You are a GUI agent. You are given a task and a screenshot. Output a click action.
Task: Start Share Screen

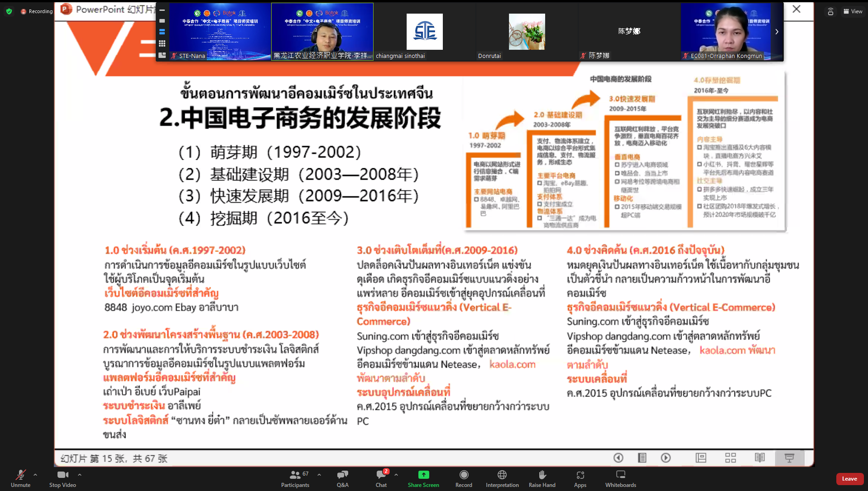[423, 478]
